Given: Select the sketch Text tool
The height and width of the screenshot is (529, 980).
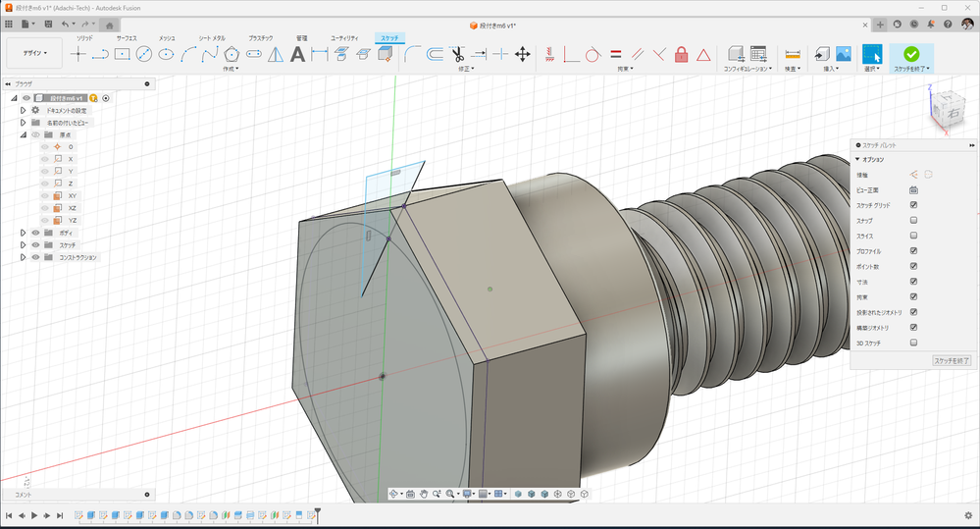Looking at the screenshot, I should (297, 54).
